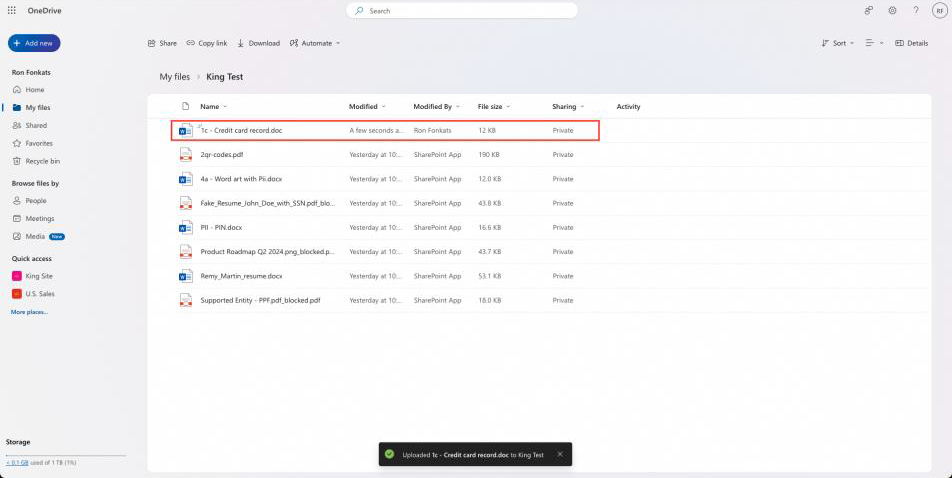Screen dimensions: 952x478
Task: Click the PDF icon of Fake_Resume_John_Doe file
Action: [185, 203]
